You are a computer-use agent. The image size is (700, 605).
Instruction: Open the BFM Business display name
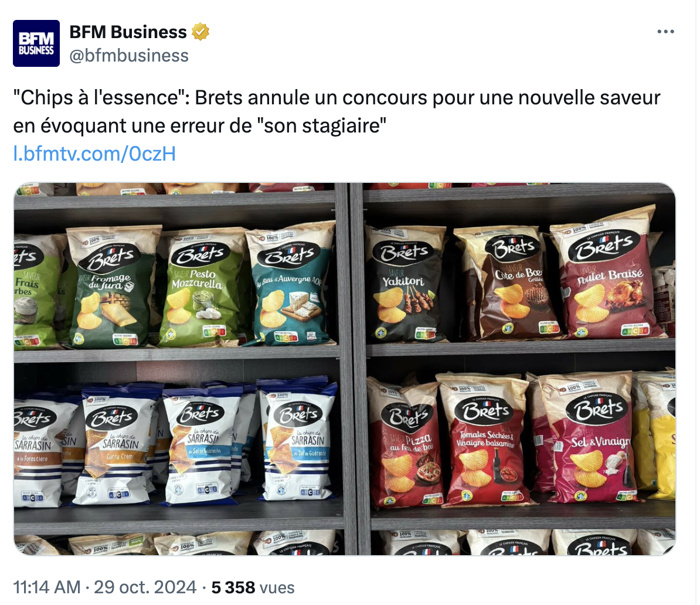[x=128, y=32]
